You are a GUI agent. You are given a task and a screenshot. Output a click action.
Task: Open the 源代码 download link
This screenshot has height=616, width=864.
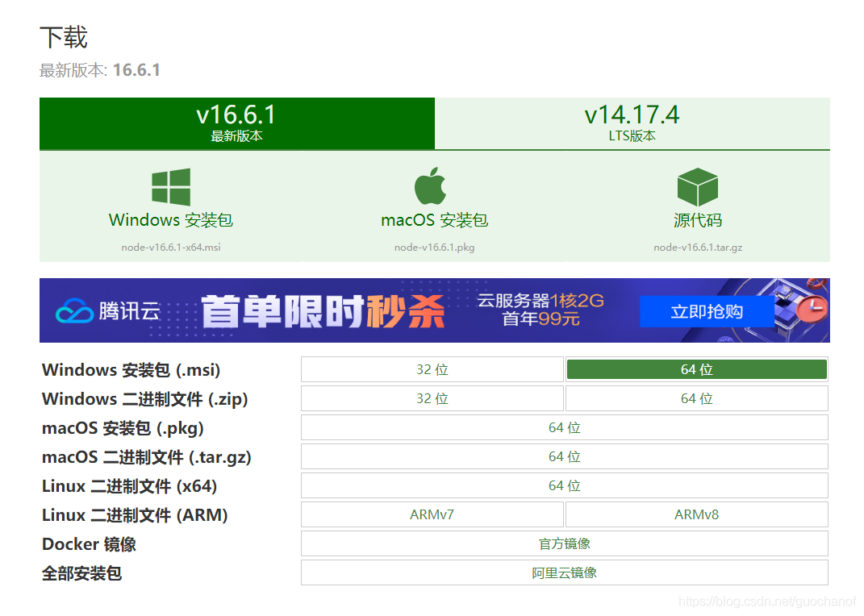(698, 219)
